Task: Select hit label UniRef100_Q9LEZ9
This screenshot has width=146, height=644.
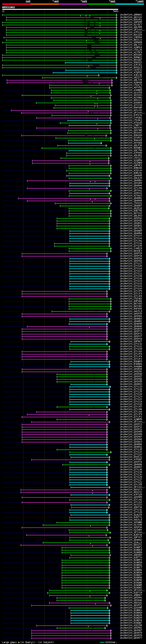Action: (x=131, y=178)
